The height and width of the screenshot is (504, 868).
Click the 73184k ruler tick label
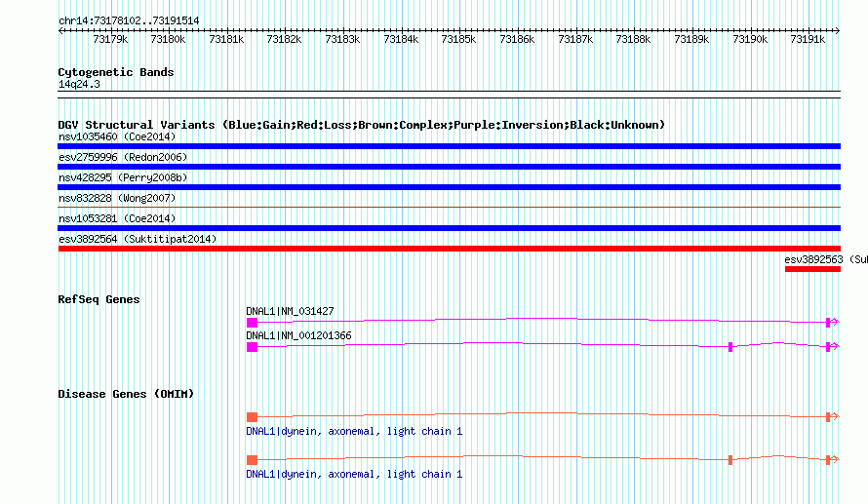pos(401,39)
